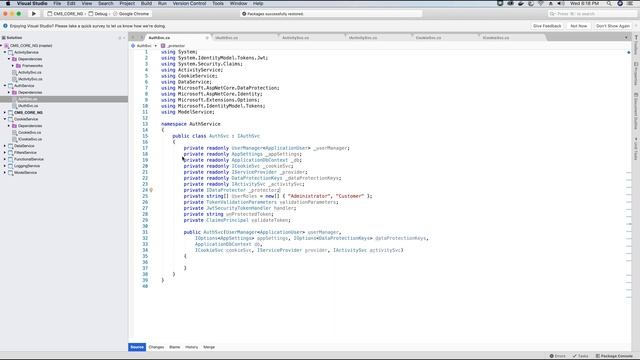
Task: Click the CookieService project icon
Action: [x=11, y=119]
